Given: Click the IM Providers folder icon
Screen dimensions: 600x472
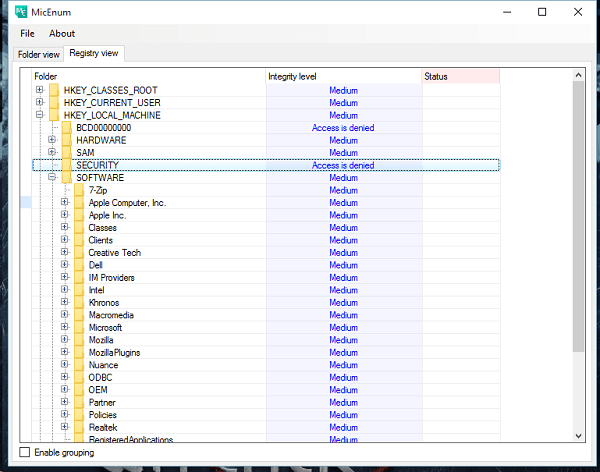Looking at the screenshot, I should (79, 278).
